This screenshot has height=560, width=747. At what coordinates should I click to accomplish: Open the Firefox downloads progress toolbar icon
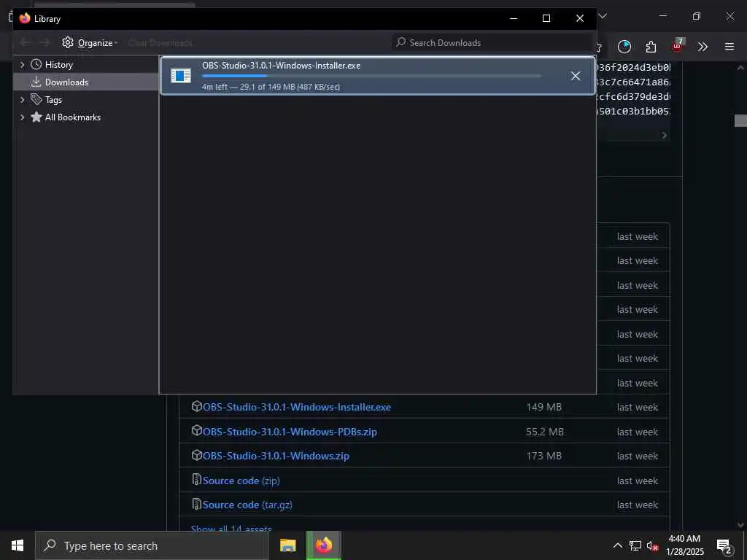[624, 46]
